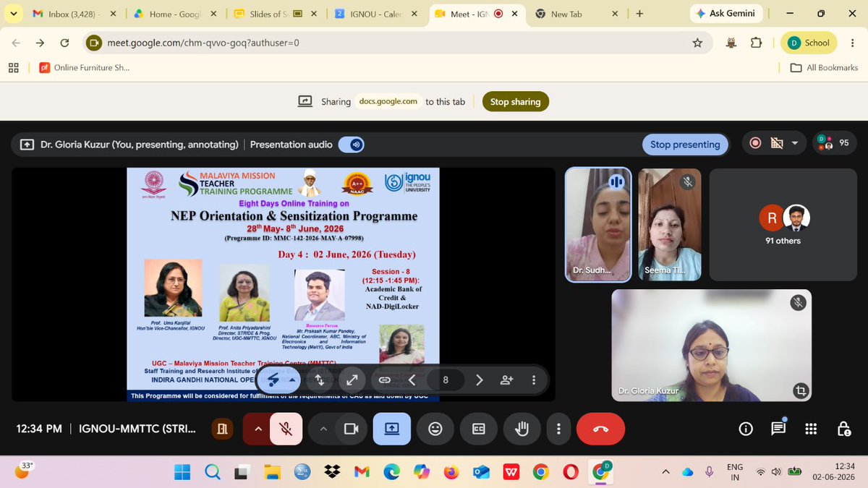Open All Bookmarks folder
Screen dimensions: 868x488
(x=824, y=67)
